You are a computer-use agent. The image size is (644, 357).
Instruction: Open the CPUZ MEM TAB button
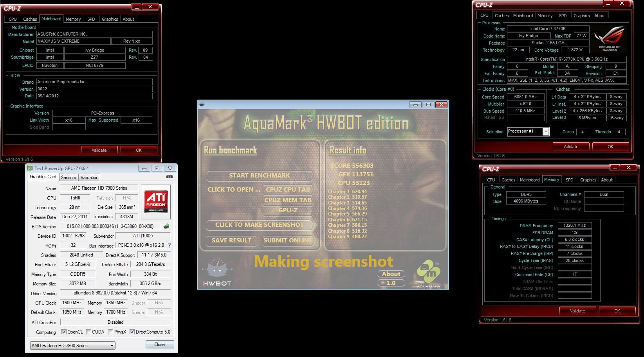[x=288, y=200]
